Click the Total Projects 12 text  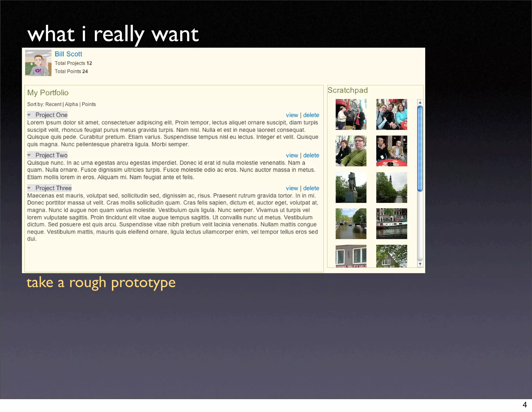tap(73, 63)
